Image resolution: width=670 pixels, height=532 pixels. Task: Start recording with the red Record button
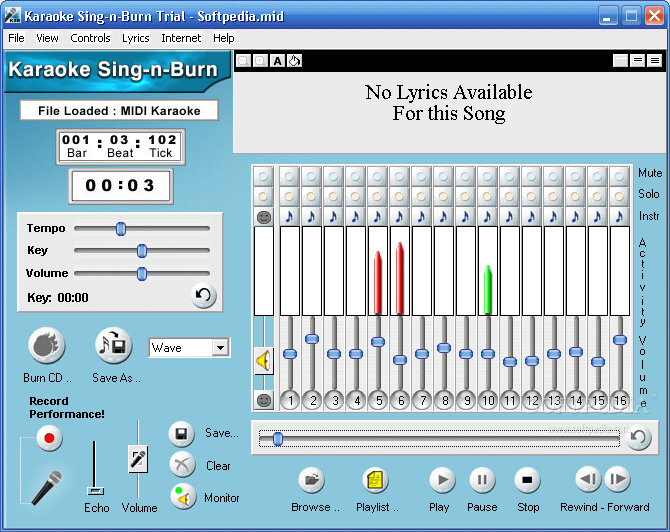point(49,438)
